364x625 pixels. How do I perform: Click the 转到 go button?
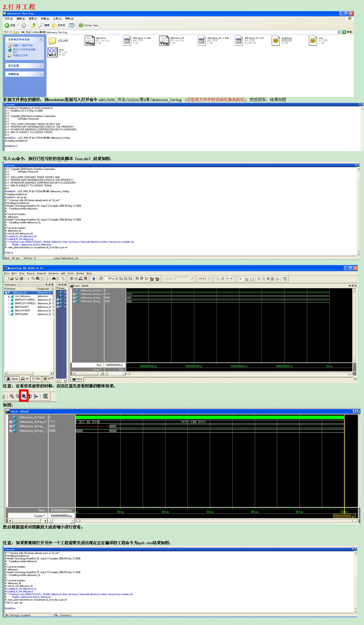(x=347, y=32)
